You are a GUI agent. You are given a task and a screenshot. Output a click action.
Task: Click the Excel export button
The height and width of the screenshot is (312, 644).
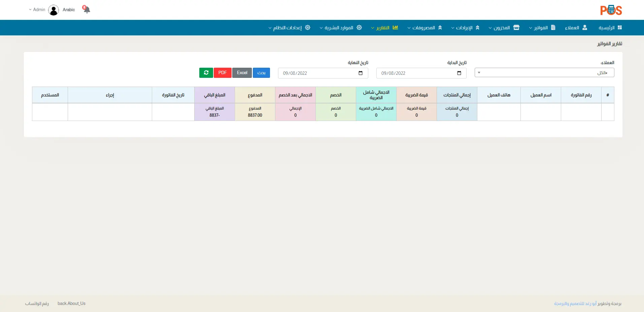(x=242, y=73)
